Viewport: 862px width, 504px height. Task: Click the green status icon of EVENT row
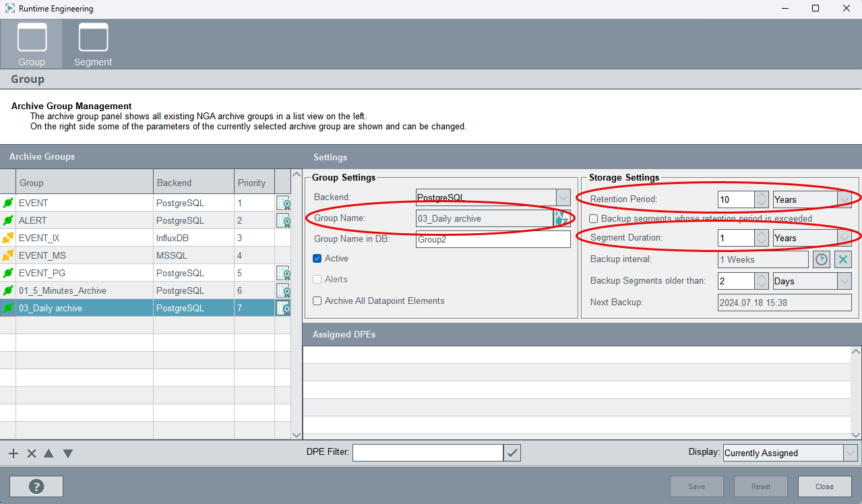[x=8, y=203]
